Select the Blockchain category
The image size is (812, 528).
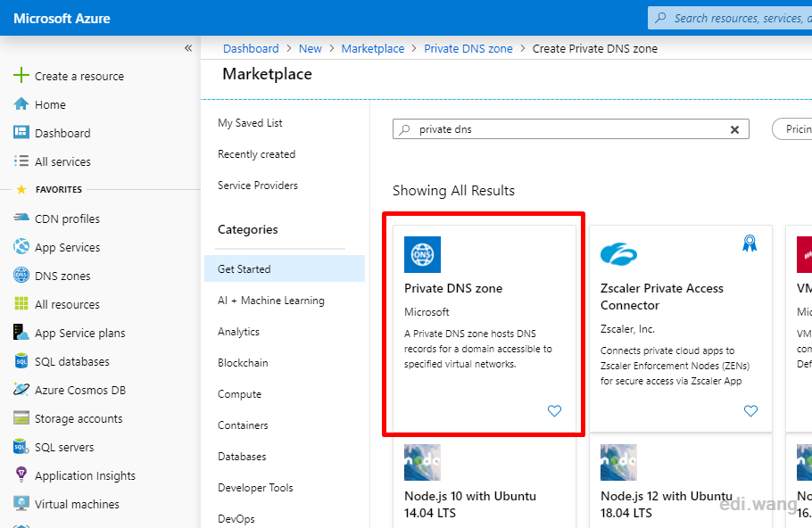243,363
